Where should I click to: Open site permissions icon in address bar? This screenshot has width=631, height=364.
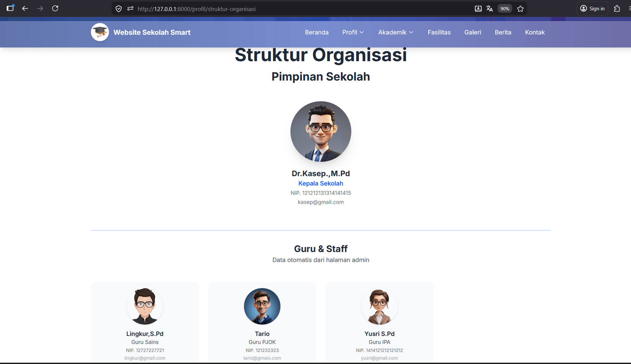point(130,9)
